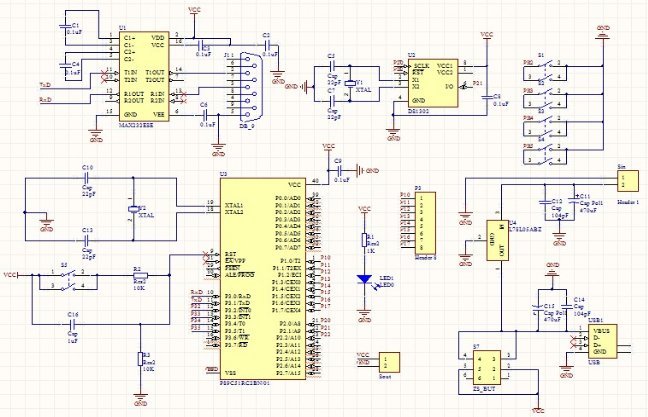Click the R1OUT pin label on U1

[x=134, y=94]
